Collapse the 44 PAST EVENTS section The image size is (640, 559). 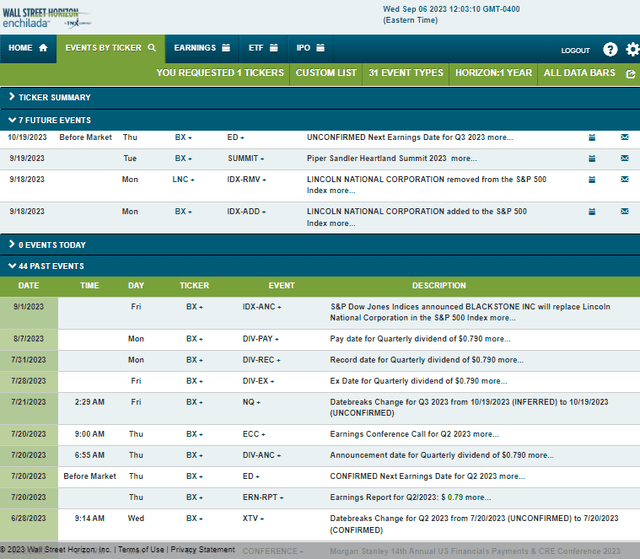pyautogui.click(x=320, y=266)
